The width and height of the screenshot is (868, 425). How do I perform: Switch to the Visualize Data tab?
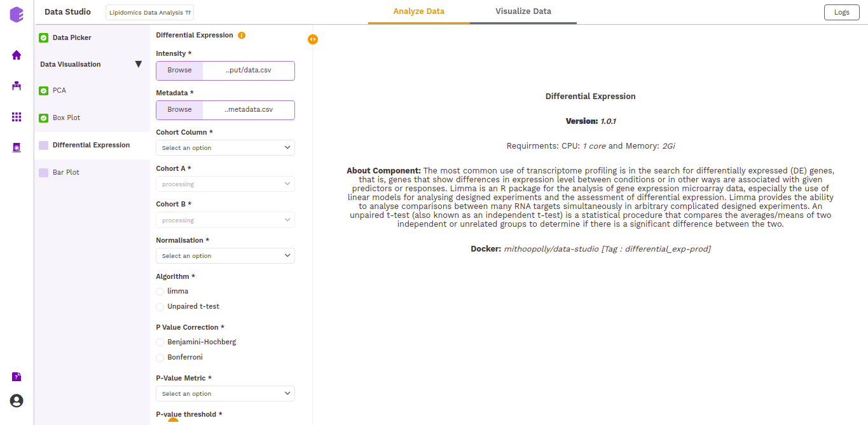[x=523, y=11]
